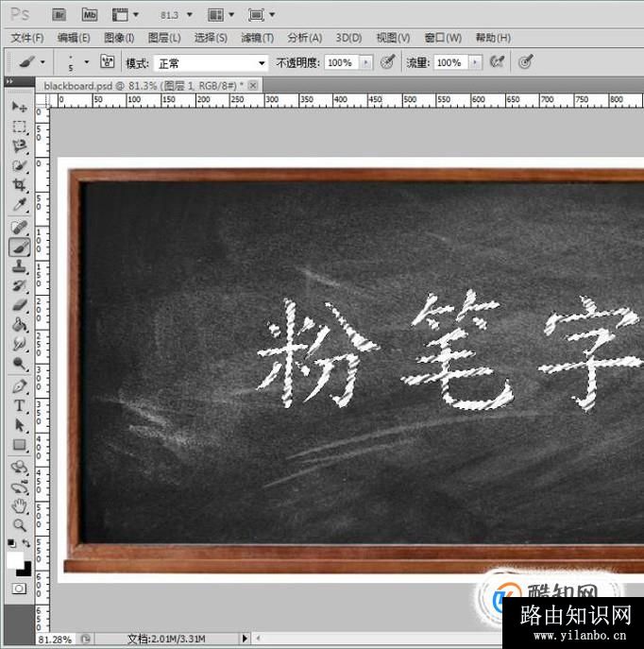Pick the Zoom tool in the toolbox

[19, 524]
